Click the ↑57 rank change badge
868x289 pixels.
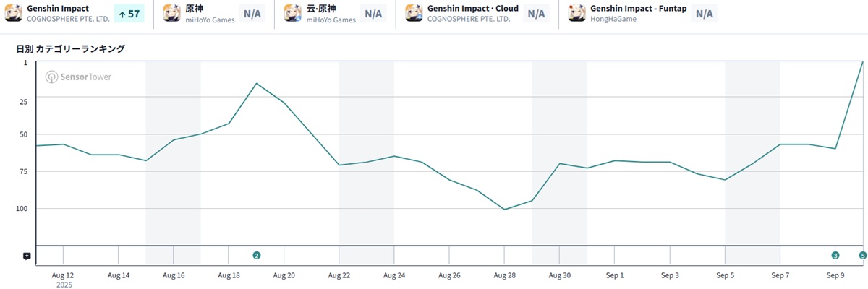pyautogui.click(x=129, y=14)
